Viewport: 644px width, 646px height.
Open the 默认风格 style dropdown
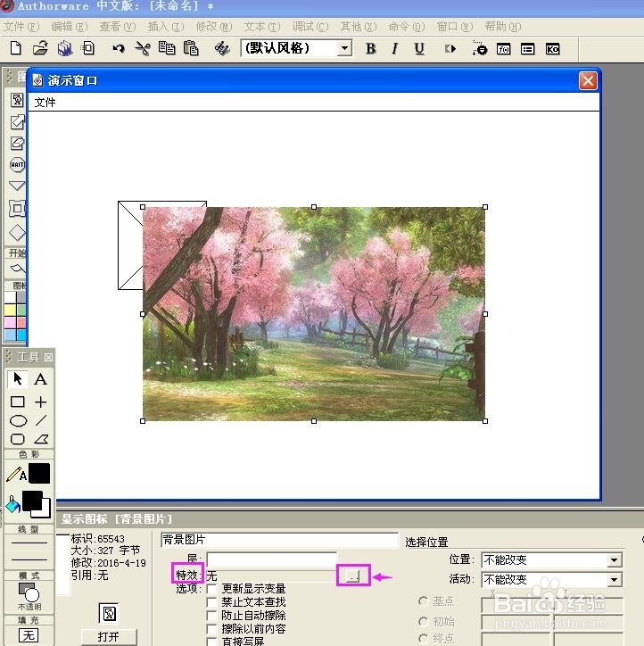pyautogui.click(x=344, y=48)
